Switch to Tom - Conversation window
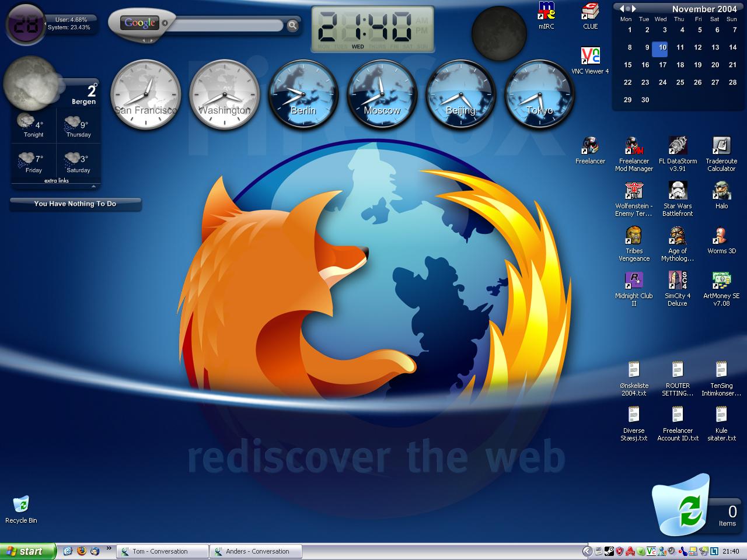 [162, 551]
